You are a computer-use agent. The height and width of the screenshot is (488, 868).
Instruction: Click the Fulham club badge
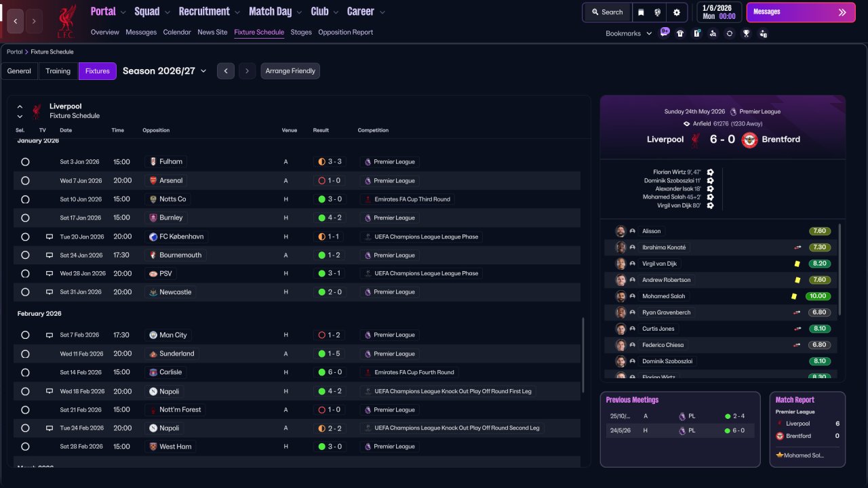click(x=153, y=162)
